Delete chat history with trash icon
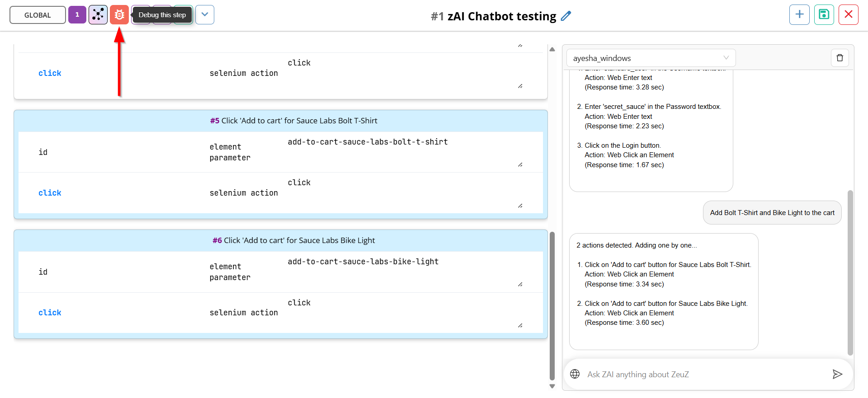The width and height of the screenshot is (868, 398). coord(840,58)
